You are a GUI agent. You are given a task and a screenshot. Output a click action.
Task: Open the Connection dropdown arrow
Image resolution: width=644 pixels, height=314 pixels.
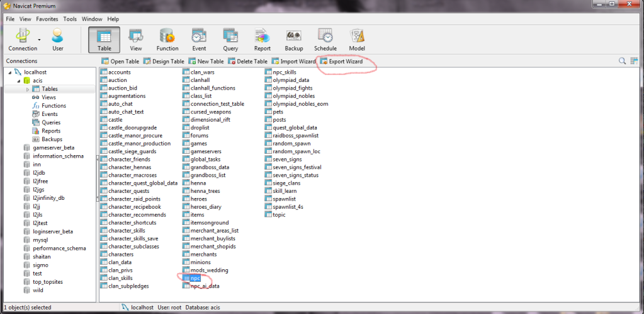(x=40, y=39)
